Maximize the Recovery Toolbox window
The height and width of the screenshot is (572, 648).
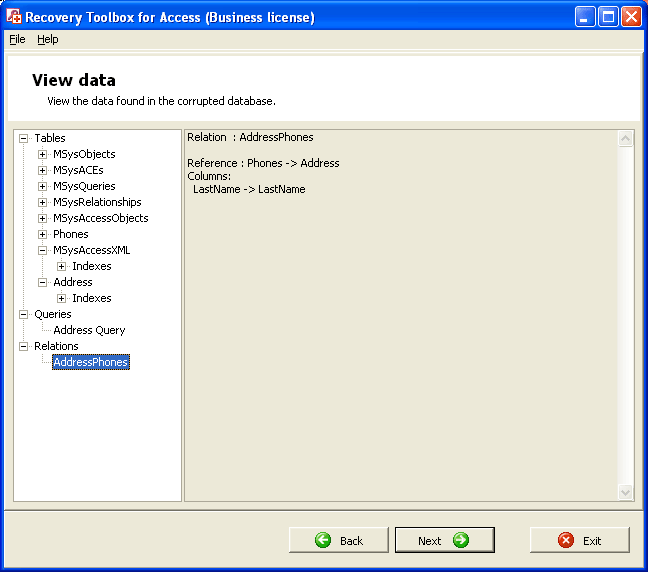click(x=608, y=17)
